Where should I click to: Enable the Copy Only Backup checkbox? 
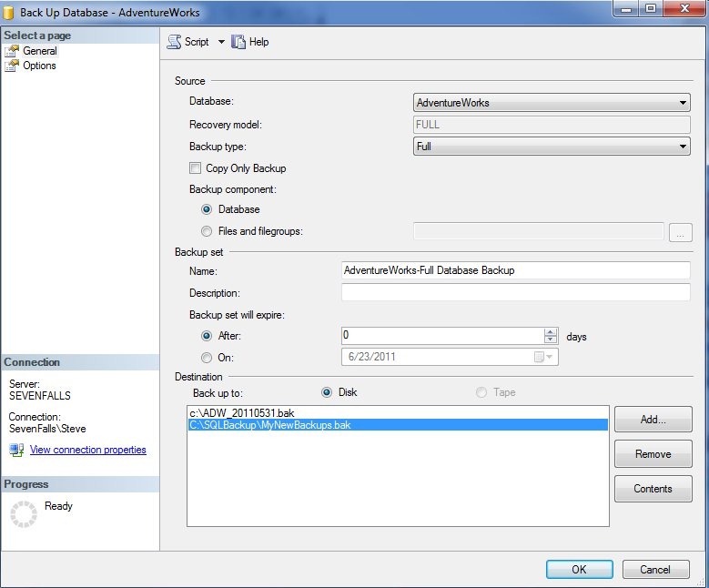(195, 168)
